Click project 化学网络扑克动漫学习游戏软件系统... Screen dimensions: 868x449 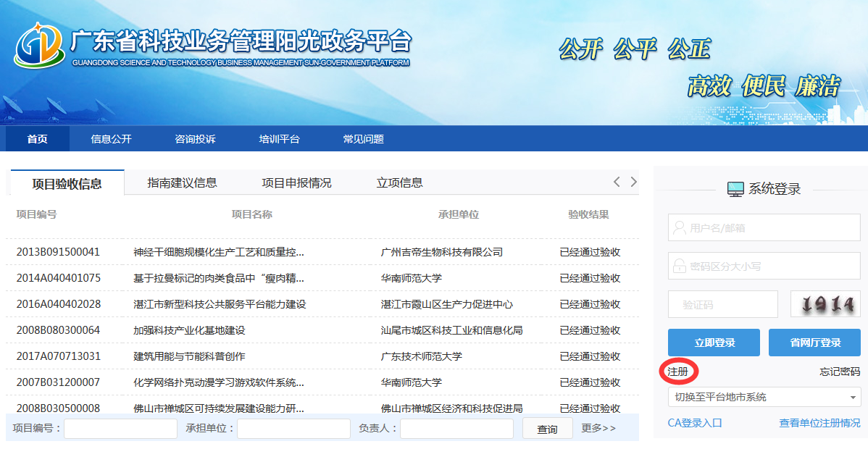(x=219, y=382)
